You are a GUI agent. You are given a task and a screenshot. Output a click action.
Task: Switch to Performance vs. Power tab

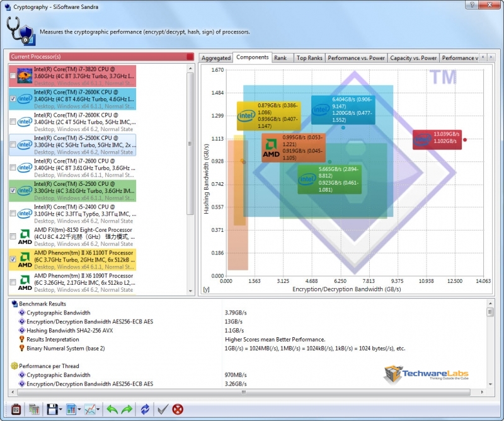(x=356, y=58)
